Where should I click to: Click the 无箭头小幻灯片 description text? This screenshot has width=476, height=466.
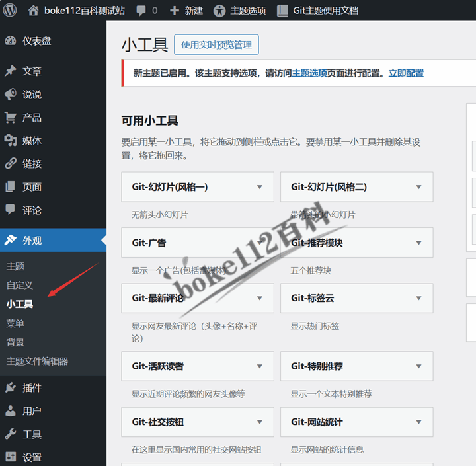(160, 215)
